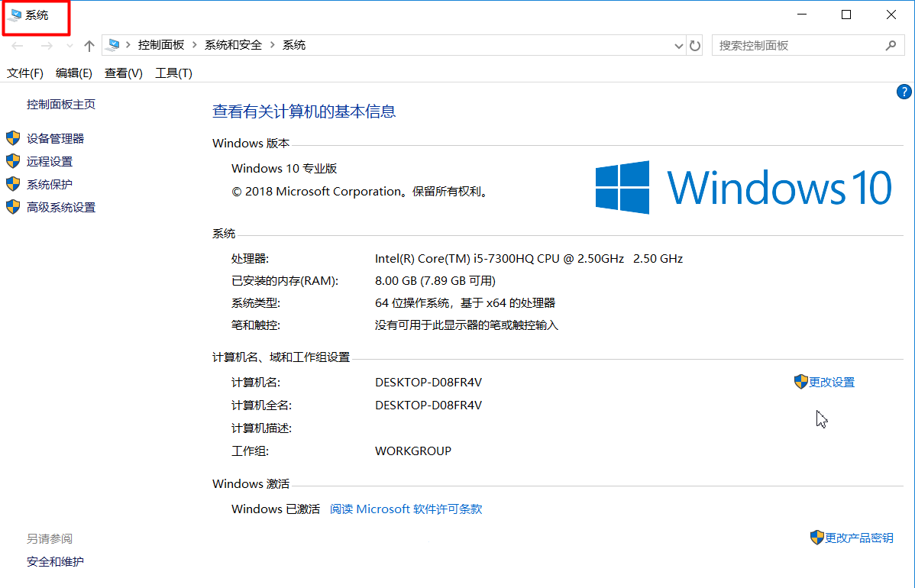This screenshot has width=915, height=588.
Task: Click 系统 breadcrumb in address bar
Action: coord(294,45)
